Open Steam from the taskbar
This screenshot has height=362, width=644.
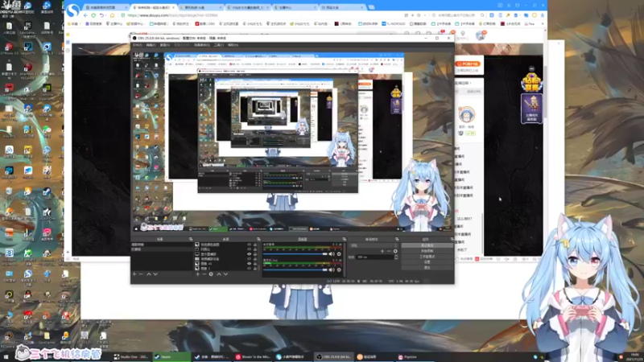(x=171, y=357)
